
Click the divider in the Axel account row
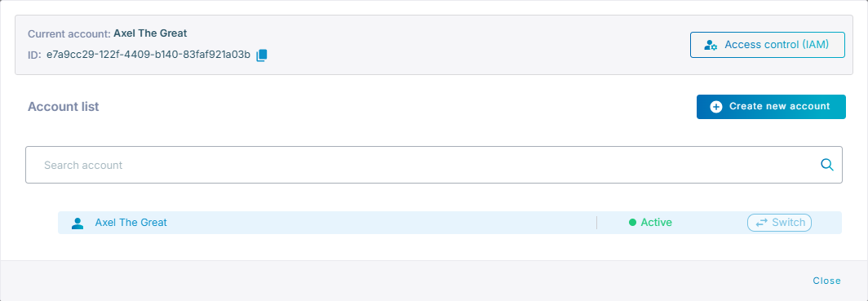(597, 223)
